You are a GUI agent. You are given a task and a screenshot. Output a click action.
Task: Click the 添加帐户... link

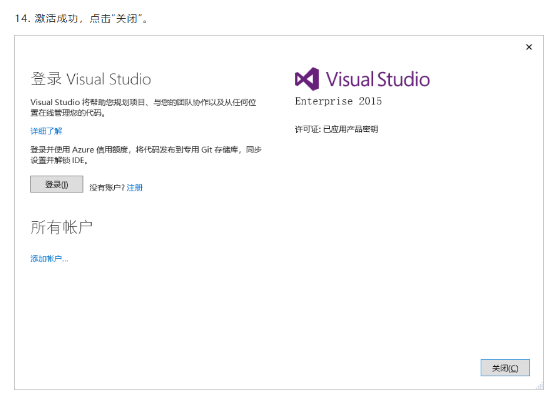49,259
